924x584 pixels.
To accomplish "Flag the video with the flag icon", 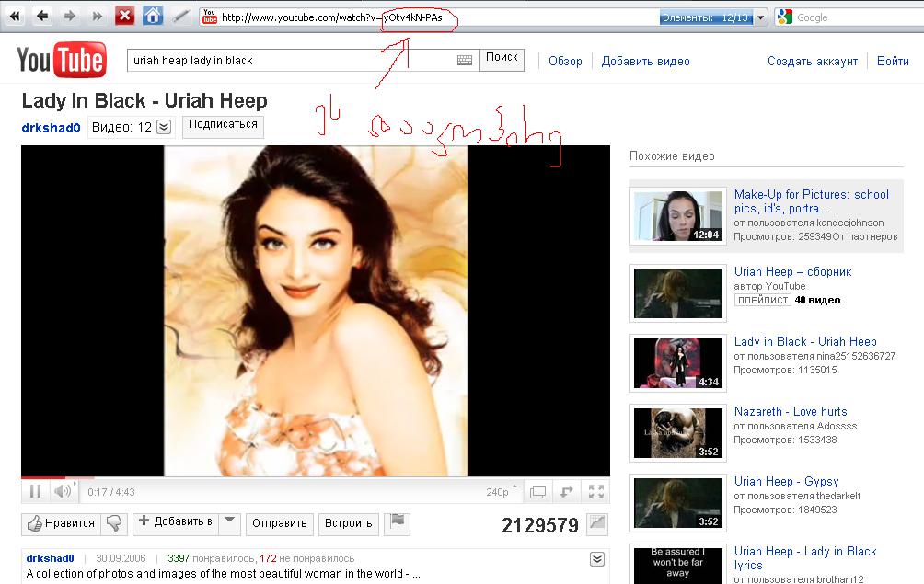I will 398,523.
